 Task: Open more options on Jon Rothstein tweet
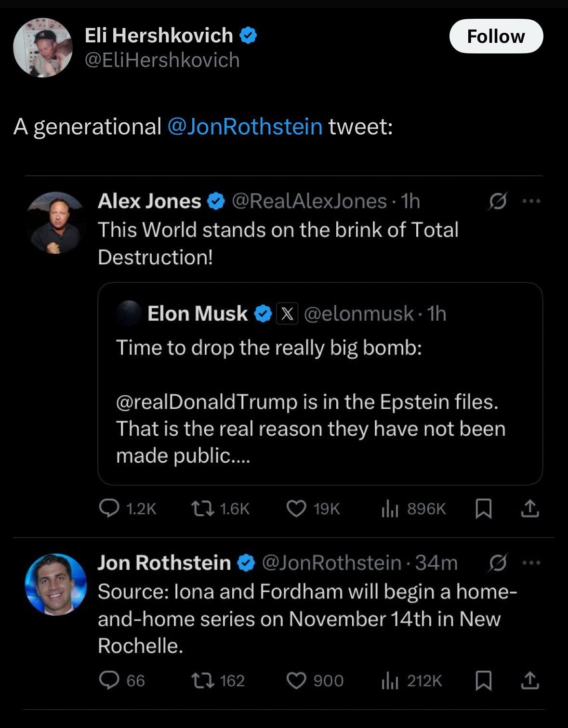(x=531, y=563)
